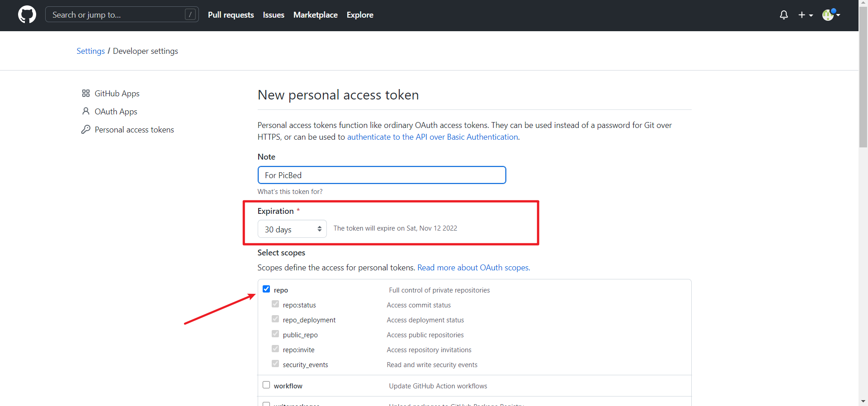Click the Expiration field label
868x406 pixels.
tap(276, 211)
